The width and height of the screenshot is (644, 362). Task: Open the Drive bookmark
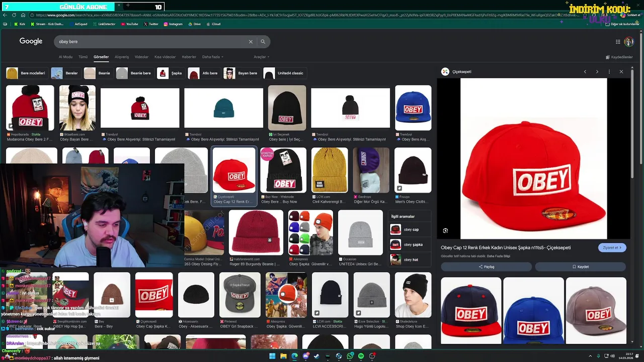[194, 24]
